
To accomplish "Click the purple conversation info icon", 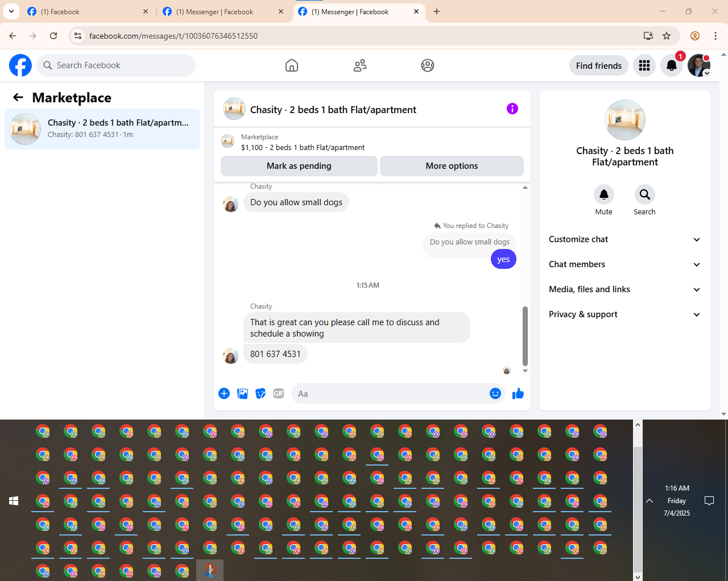I will click(x=512, y=109).
